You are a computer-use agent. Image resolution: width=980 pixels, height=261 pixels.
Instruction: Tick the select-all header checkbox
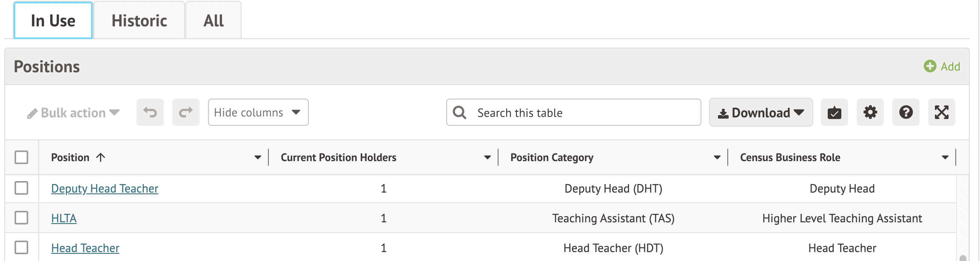[x=21, y=157]
